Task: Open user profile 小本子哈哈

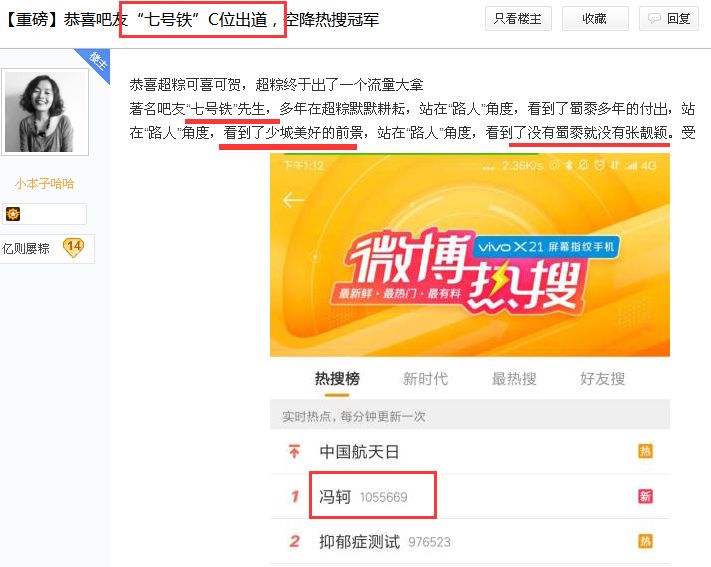Action: tap(44, 184)
